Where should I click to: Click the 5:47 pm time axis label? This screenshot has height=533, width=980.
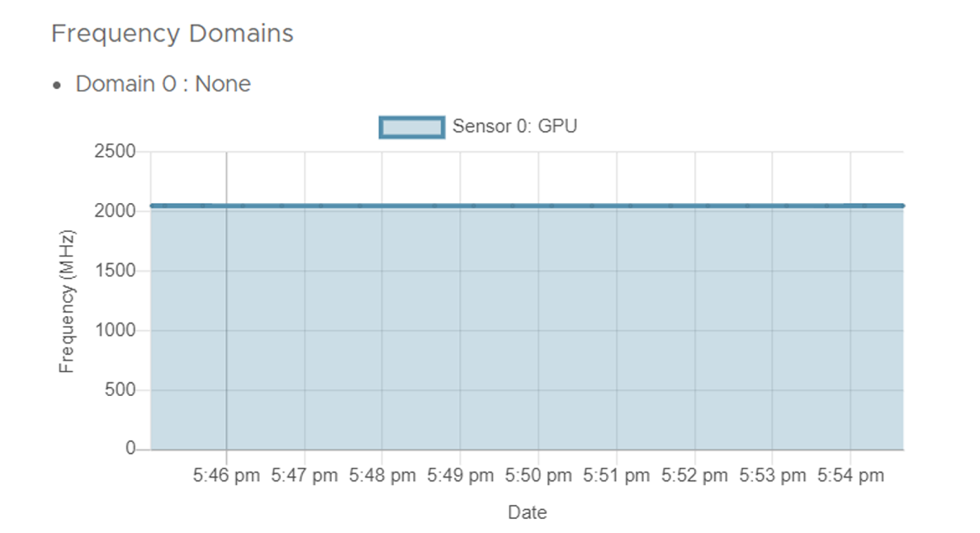(305, 476)
